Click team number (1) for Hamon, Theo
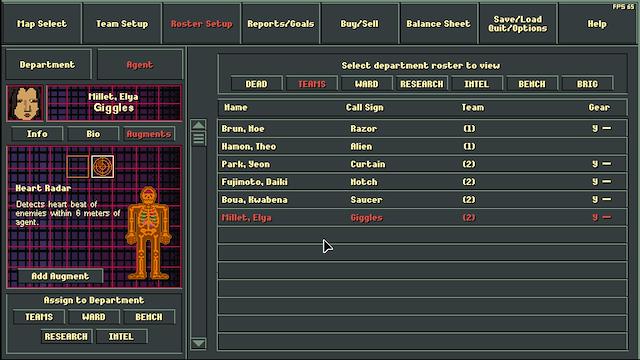 469,146
